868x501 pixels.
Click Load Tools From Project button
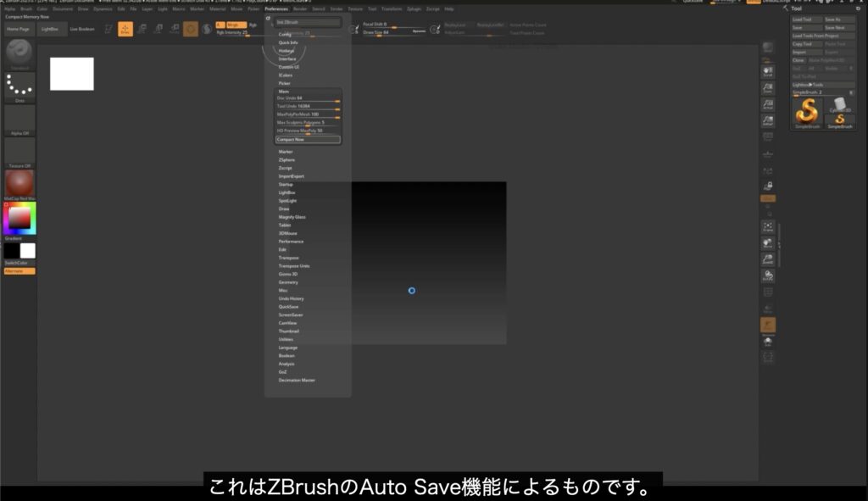point(823,36)
